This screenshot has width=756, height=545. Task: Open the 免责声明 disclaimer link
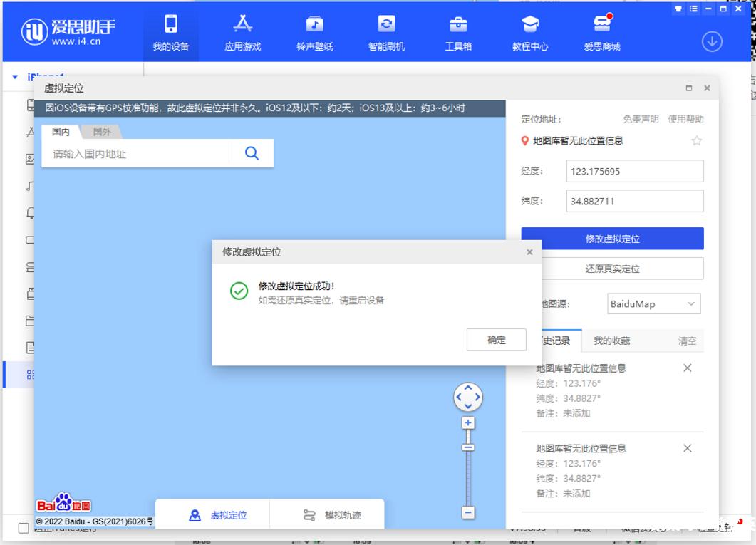pos(641,119)
